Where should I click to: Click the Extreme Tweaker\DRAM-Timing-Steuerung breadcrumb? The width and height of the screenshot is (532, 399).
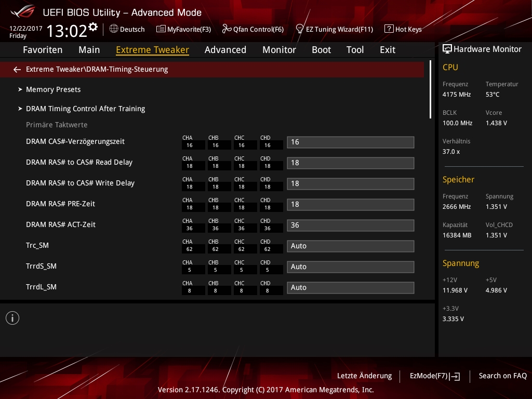click(x=97, y=69)
